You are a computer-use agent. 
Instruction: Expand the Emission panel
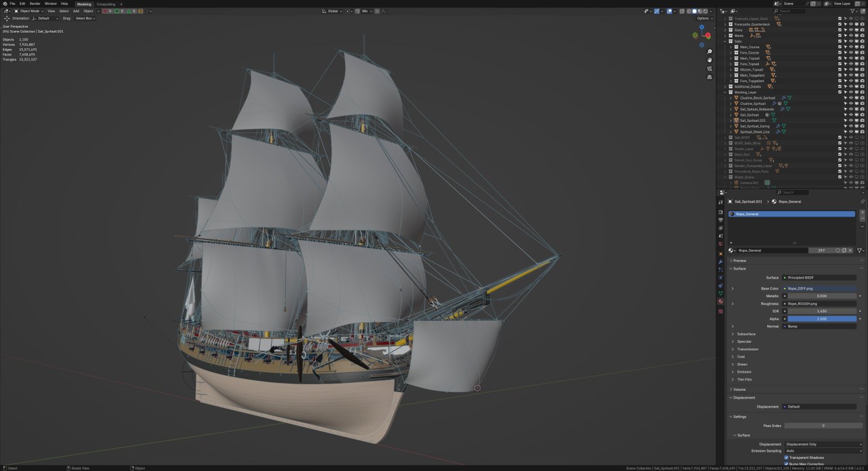pyautogui.click(x=733, y=372)
